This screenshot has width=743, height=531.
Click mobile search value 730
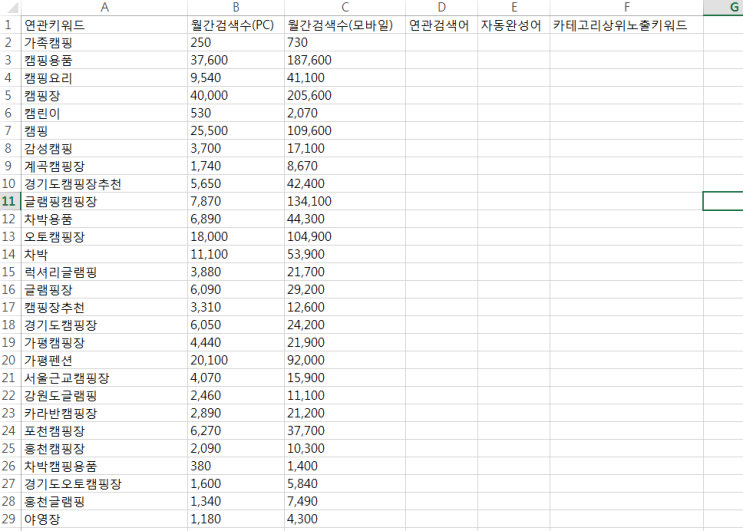coord(345,42)
